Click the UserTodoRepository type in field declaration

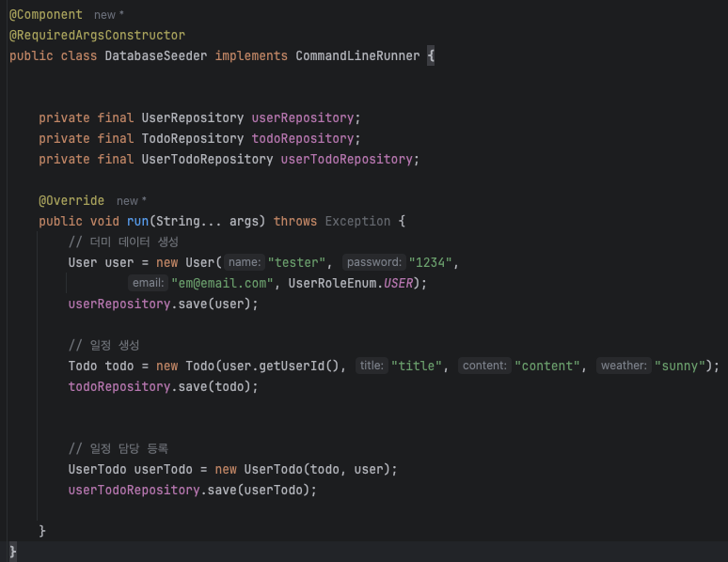point(207,159)
